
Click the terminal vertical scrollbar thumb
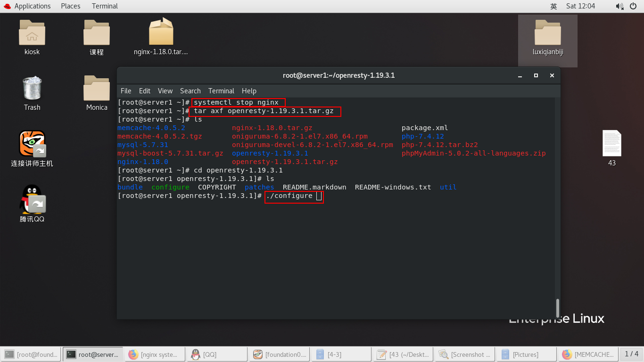coord(557,308)
